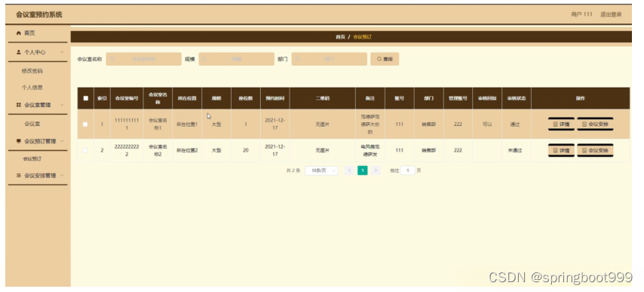Tick the select-all checkbox in table header
This screenshot has width=644, height=292.
tap(85, 98)
